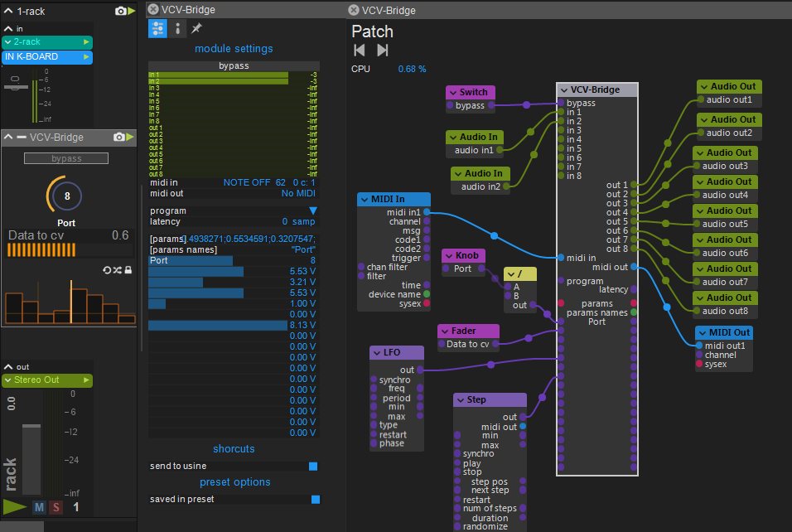Screen dimensions: 792x532
Task: Select the Audio In module for audio in2
Action: point(481,173)
